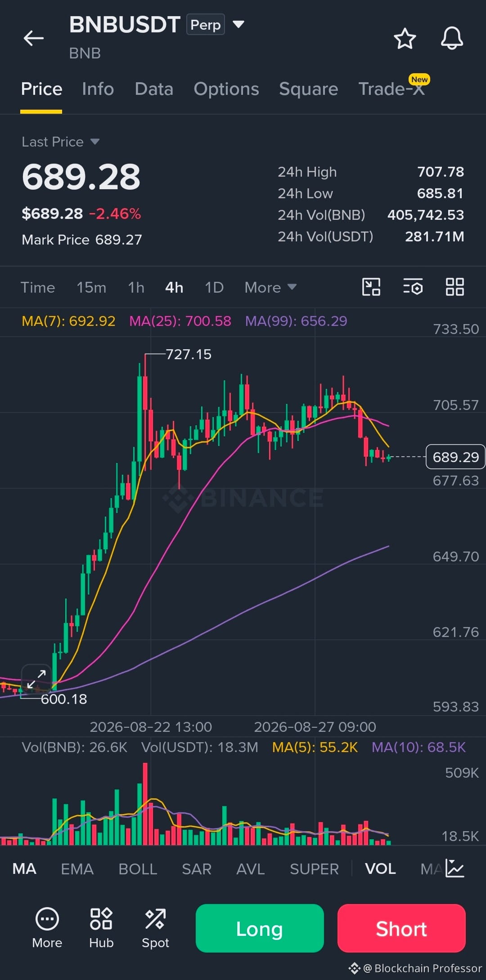This screenshot has width=486, height=980.
Task: Tap the Mark Price 689.27 text
Action: click(81, 240)
